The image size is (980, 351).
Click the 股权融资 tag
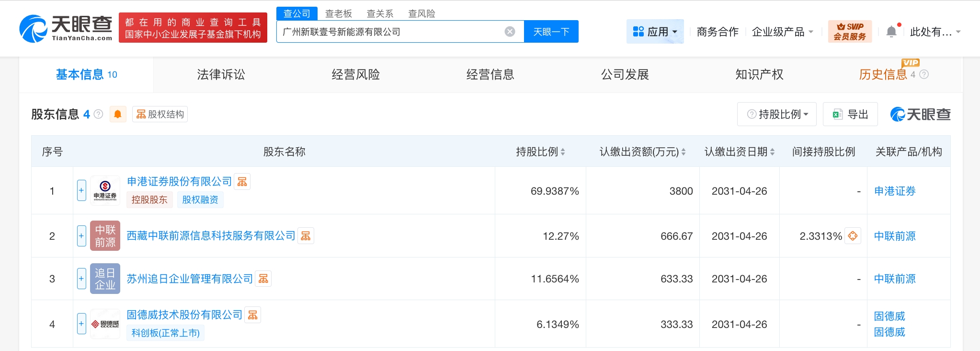200,199
